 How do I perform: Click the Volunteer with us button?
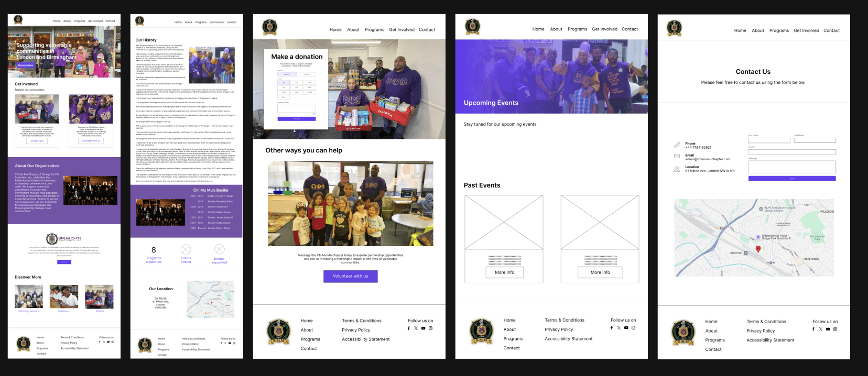coord(350,276)
